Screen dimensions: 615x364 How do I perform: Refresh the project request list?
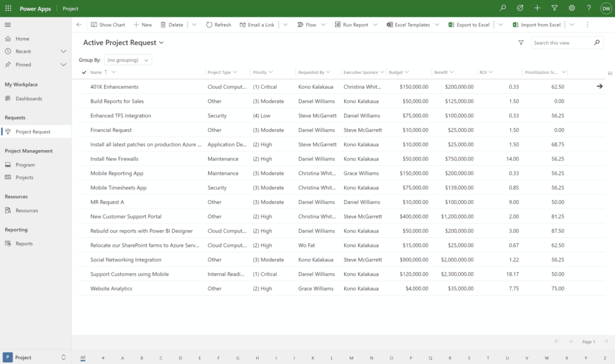pos(219,25)
